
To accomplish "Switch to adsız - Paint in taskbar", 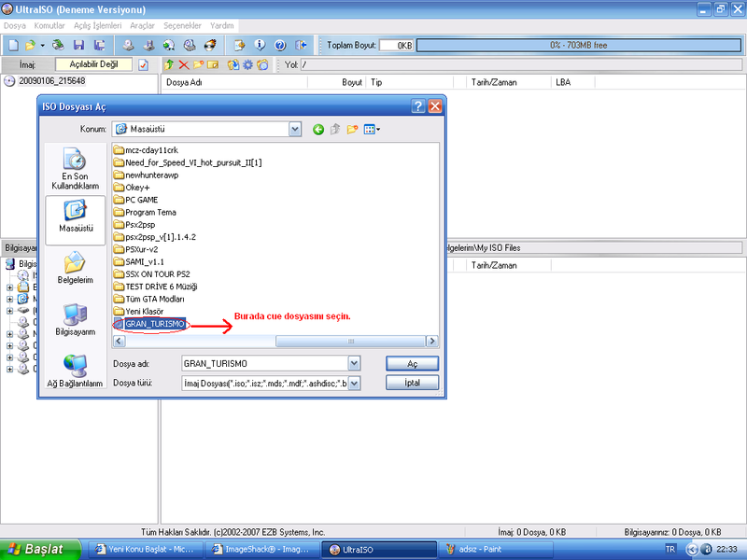I will (496, 550).
